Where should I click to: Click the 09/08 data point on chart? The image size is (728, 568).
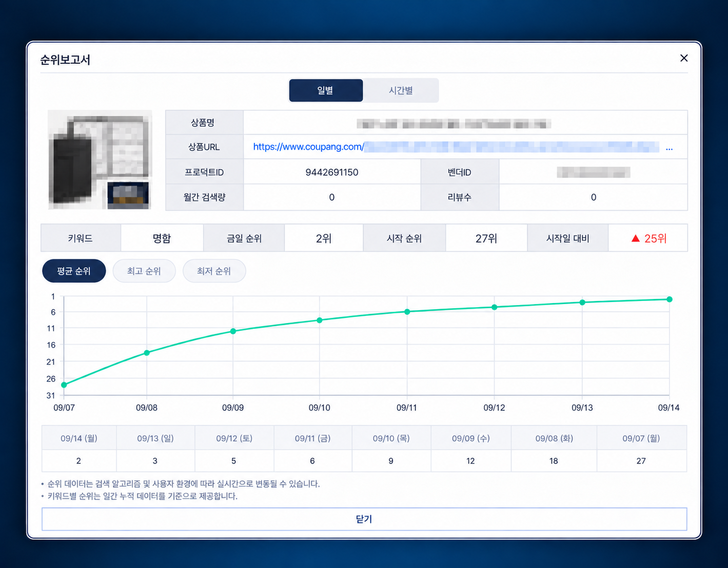(147, 353)
